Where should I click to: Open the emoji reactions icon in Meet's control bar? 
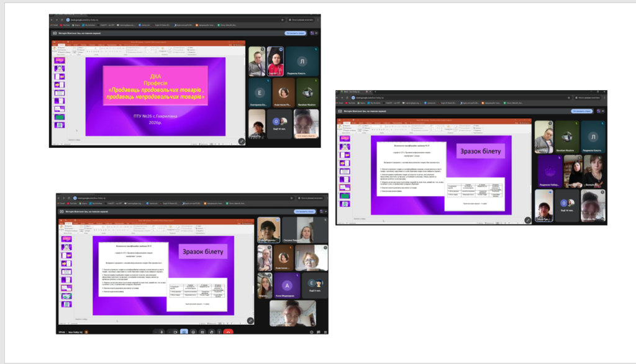193,332
